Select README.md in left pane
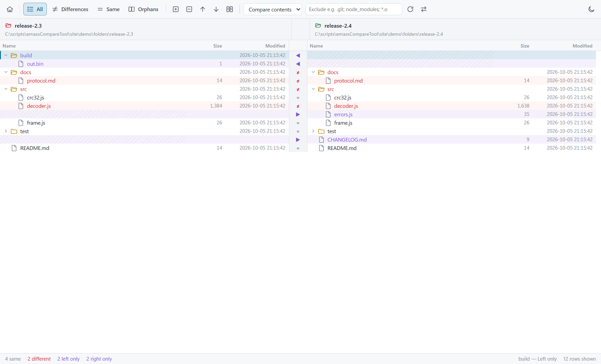 pos(35,148)
